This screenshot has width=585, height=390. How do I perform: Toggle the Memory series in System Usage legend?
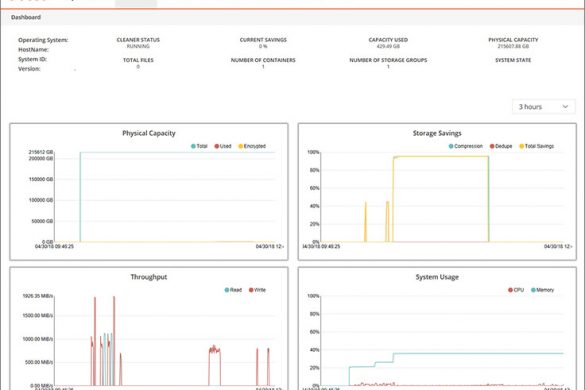point(542,290)
